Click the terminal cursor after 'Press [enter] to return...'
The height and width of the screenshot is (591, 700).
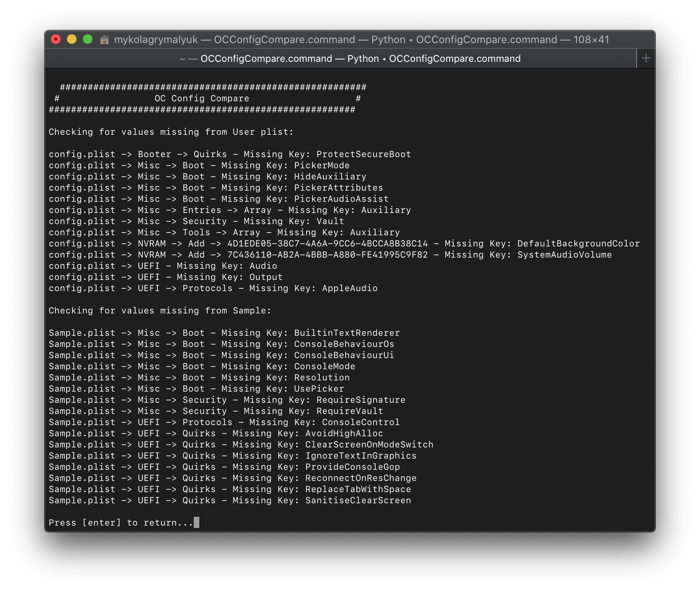pos(197,522)
